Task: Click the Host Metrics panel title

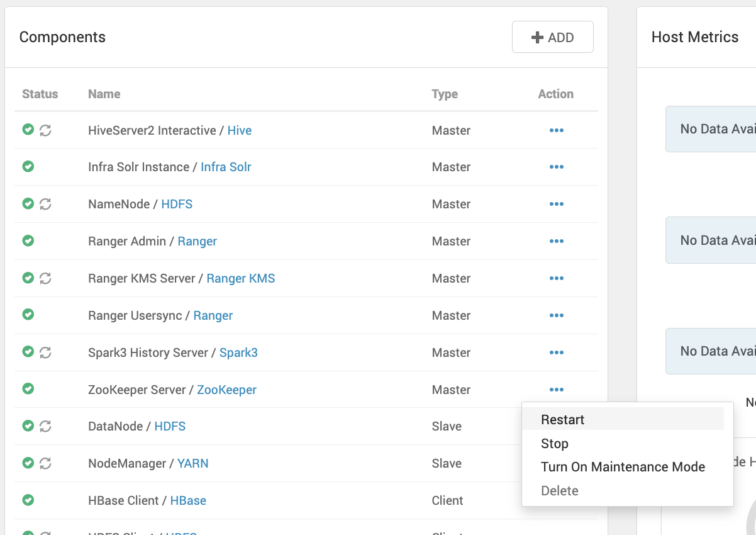Action: [695, 37]
